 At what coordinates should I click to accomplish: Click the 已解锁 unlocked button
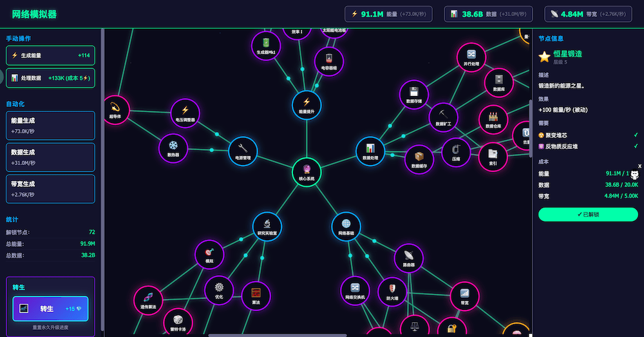click(588, 214)
